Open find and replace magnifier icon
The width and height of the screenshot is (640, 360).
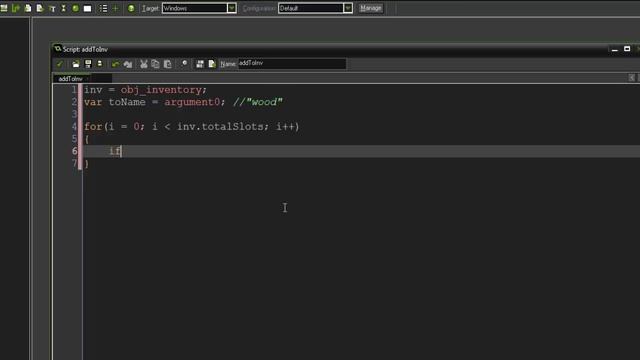tap(184, 64)
